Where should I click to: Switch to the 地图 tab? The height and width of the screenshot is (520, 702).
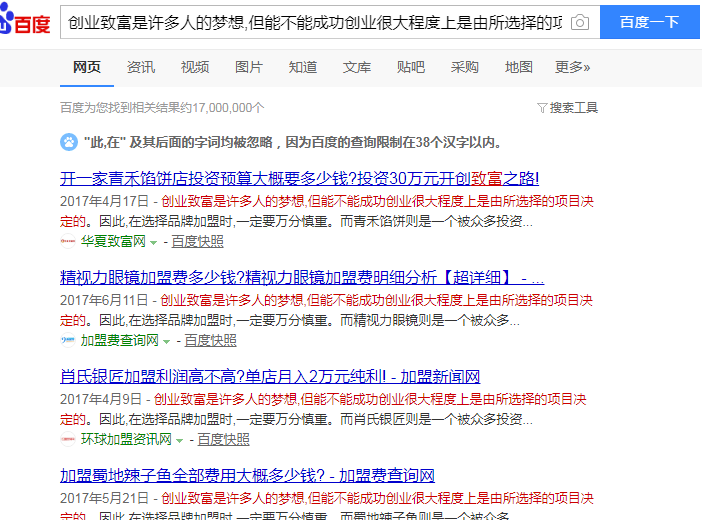tap(518, 67)
